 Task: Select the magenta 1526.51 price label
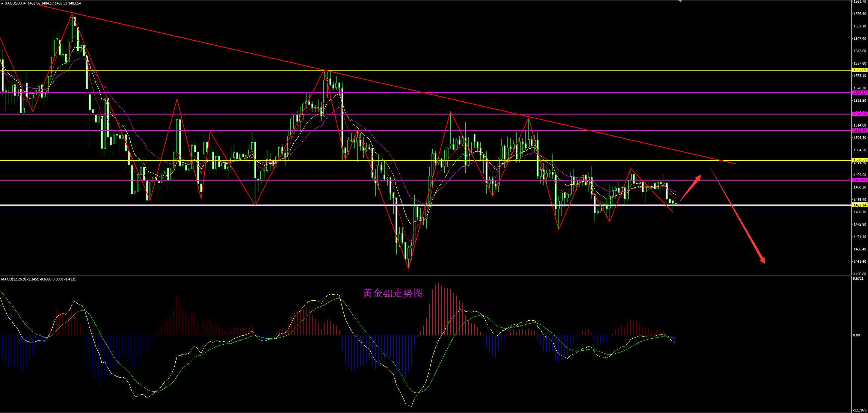(860, 93)
